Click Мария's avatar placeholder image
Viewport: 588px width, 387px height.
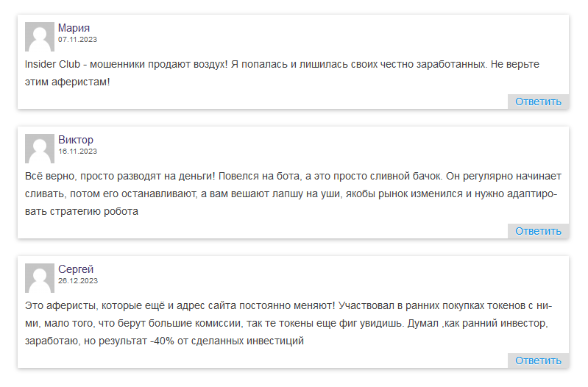pos(40,37)
